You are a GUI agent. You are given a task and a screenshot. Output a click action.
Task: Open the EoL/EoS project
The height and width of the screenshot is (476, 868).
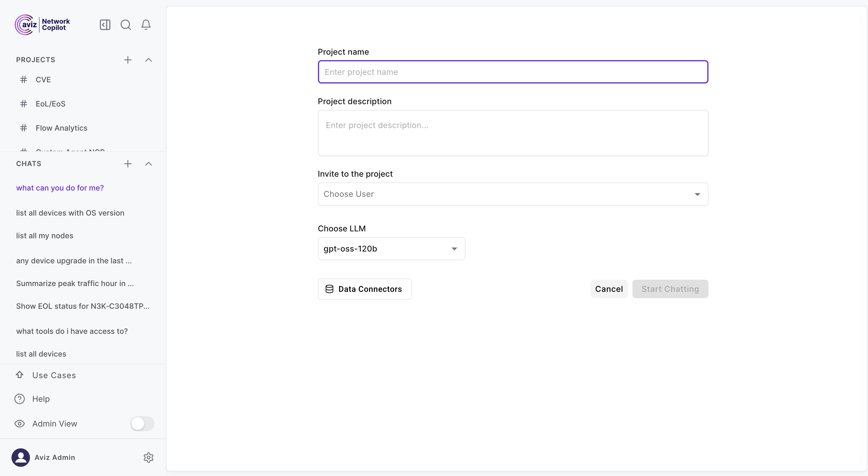click(x=51, y=104)
